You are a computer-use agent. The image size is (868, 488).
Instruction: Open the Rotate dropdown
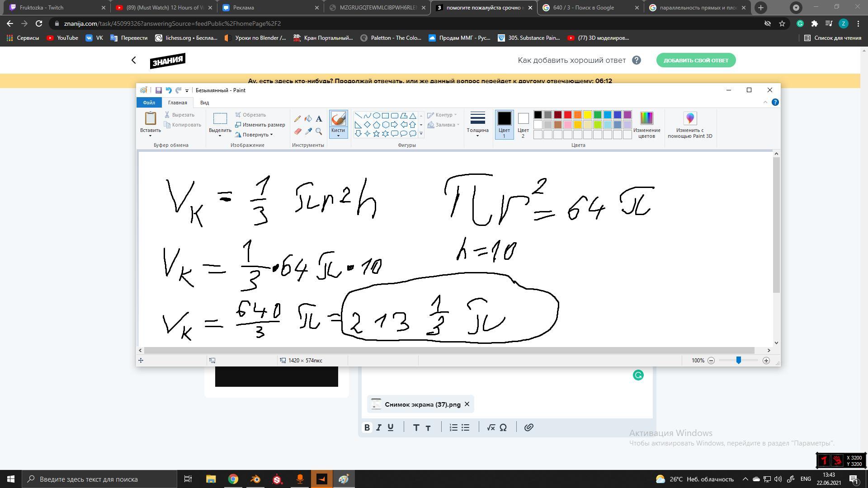[x=254, y=135]
